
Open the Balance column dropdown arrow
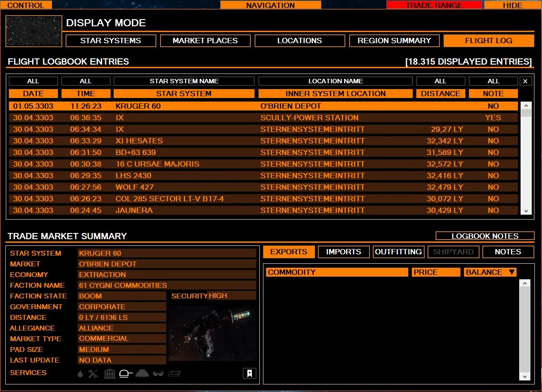[x=511, y=272]
